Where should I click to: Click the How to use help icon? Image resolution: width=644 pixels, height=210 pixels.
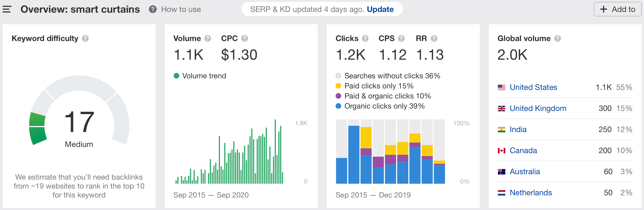(x=152, y=9)
